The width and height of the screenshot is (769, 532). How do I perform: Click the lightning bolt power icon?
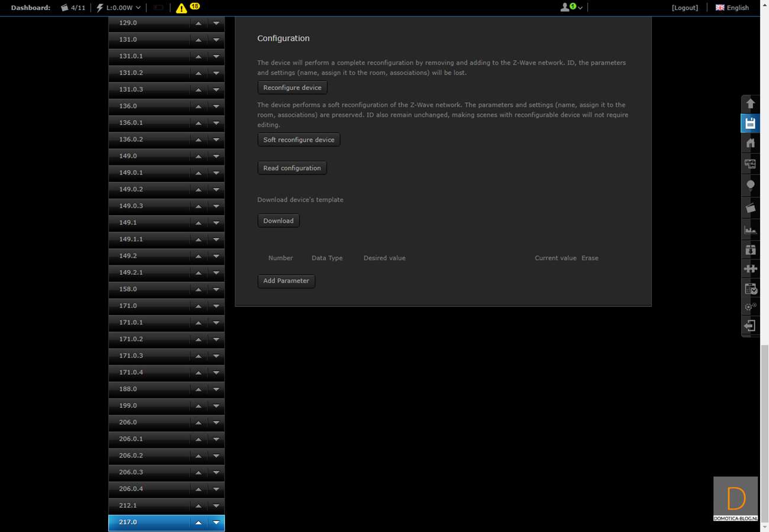click(100, 8)
